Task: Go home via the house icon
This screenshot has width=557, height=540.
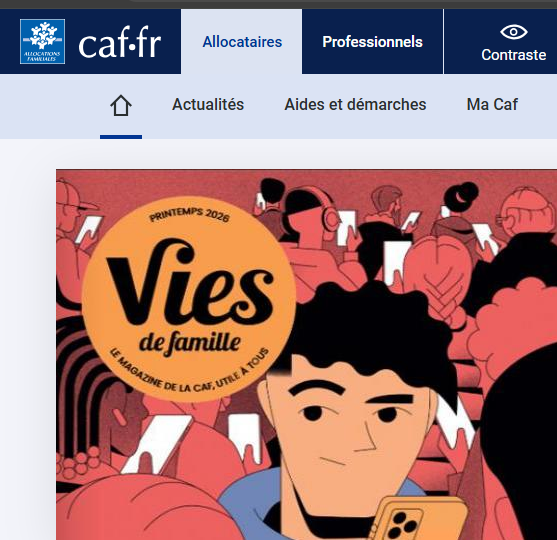Action: (121, 106)
